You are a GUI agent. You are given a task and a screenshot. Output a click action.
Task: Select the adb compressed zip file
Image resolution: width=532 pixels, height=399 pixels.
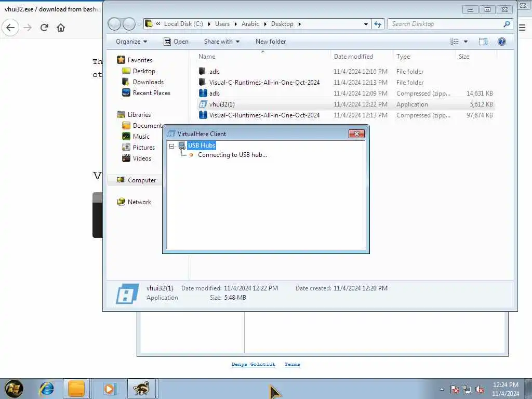[345, 94]
